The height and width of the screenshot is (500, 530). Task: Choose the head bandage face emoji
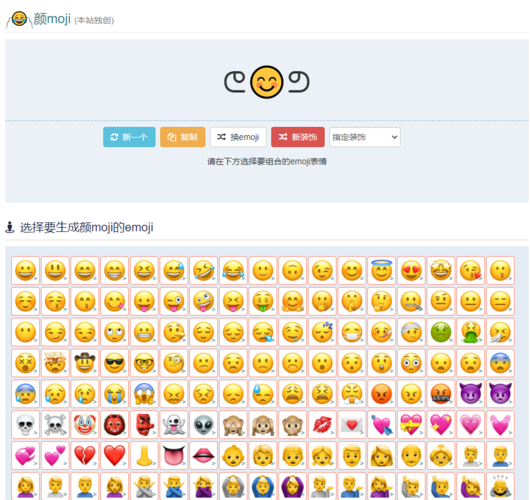411,332
